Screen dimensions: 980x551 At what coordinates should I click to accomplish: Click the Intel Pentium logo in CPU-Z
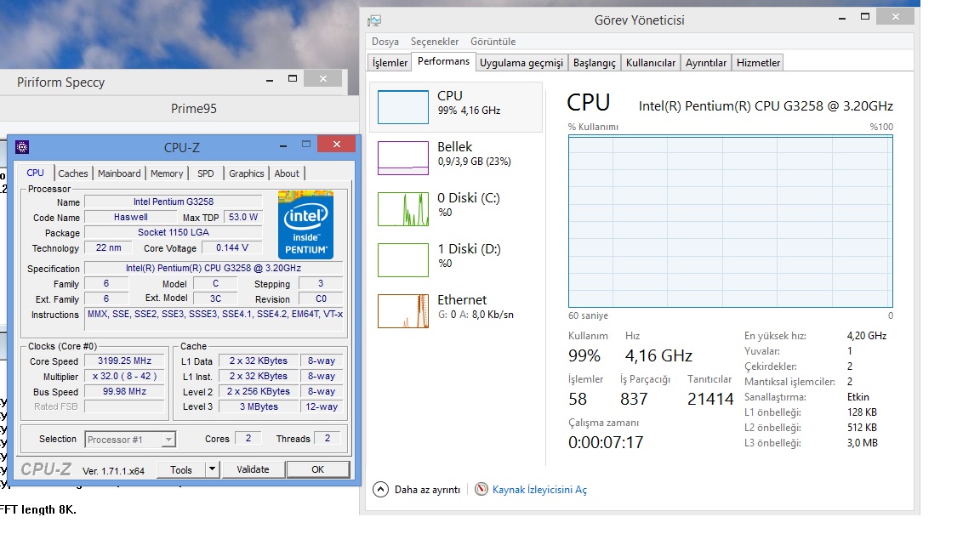pyautogui.click(x=305, y=224)
